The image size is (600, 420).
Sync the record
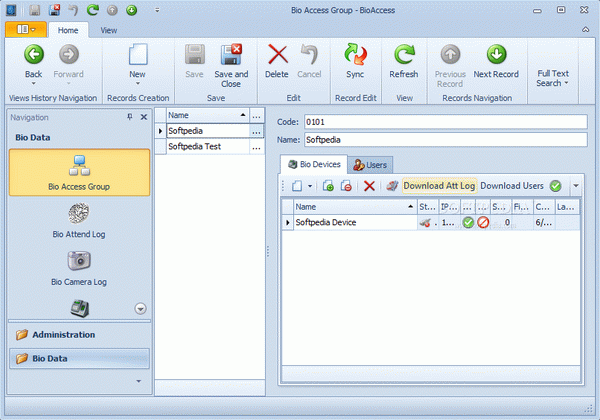pyautogui.click(x=355, y=61)
